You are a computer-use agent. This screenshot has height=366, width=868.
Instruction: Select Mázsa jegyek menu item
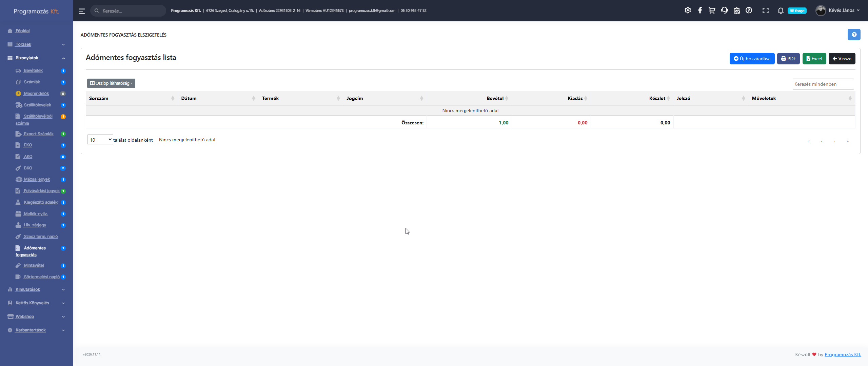click(x=37, y=179)
